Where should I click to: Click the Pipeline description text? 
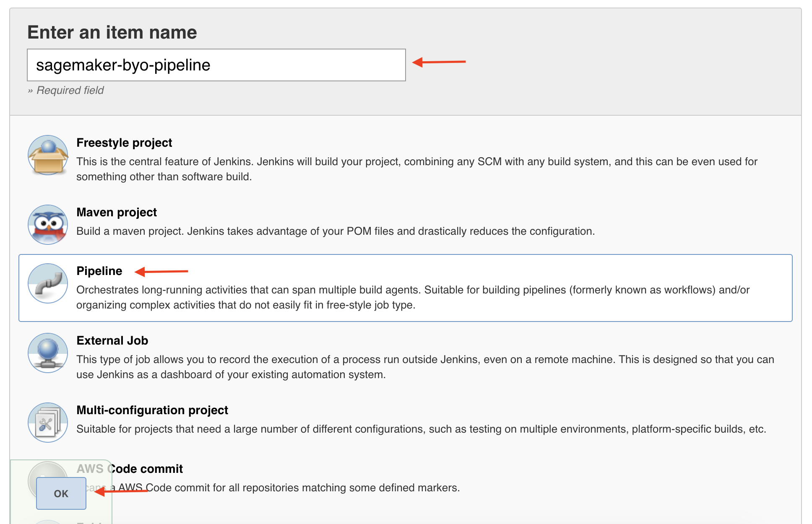point(413,297)
